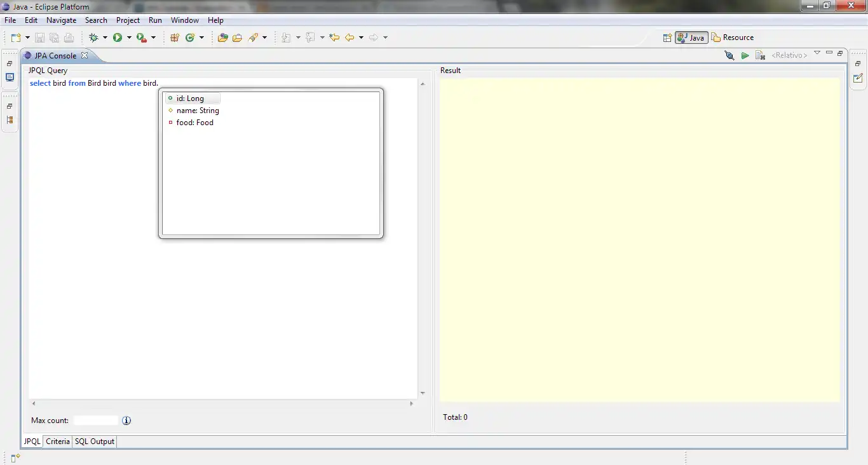Click the Search flashlight icon
Screen dimensions: 868x465
253,37
